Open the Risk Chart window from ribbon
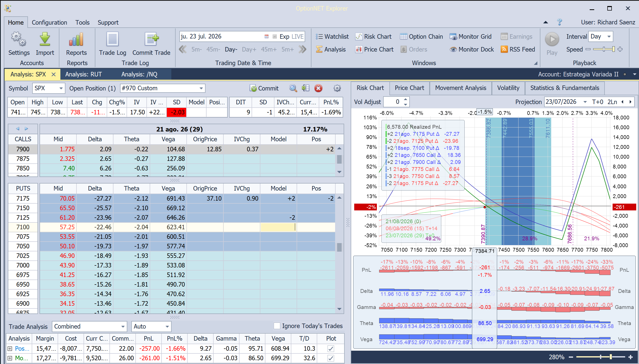639x364 pixels. [x=374, y=36]
